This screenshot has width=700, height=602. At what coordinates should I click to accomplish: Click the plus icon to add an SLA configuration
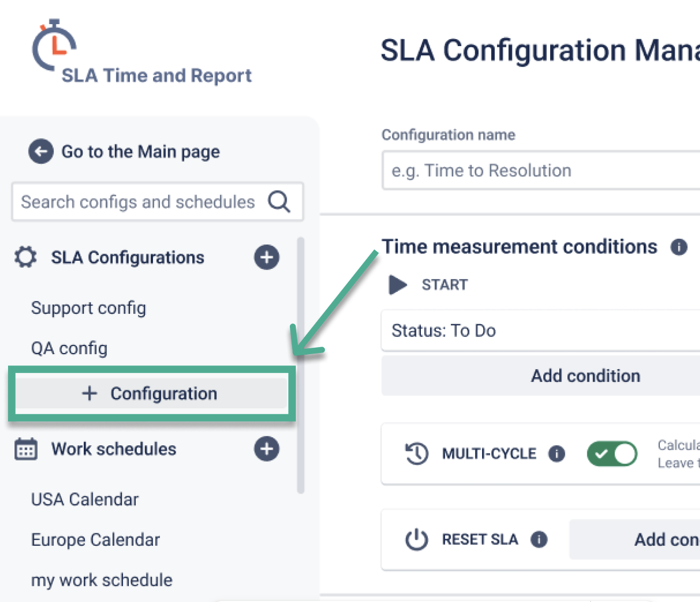pyautogui.click(x=267, y=257)
